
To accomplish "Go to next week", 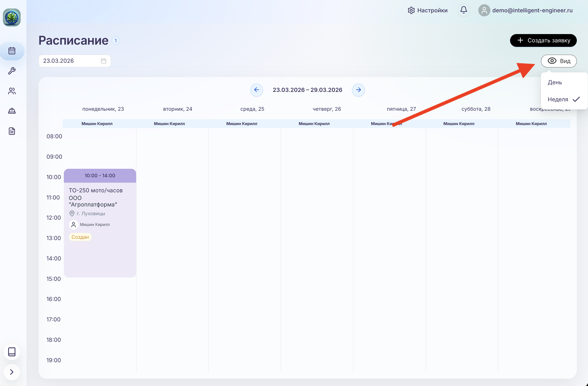I will point(358,90).
